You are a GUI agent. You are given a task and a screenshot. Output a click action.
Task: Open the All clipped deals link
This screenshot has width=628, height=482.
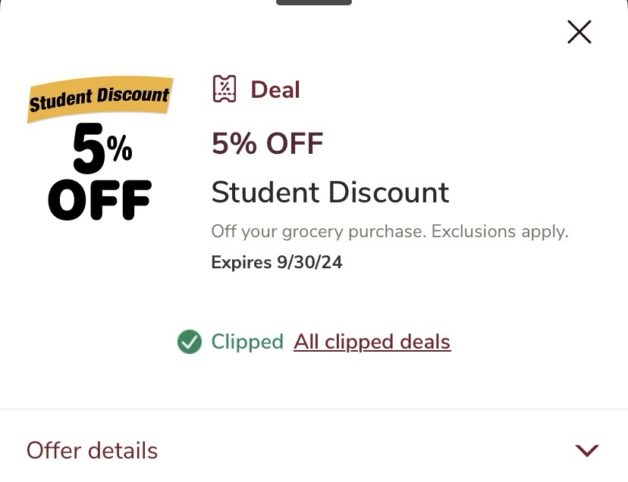[372, 342]
